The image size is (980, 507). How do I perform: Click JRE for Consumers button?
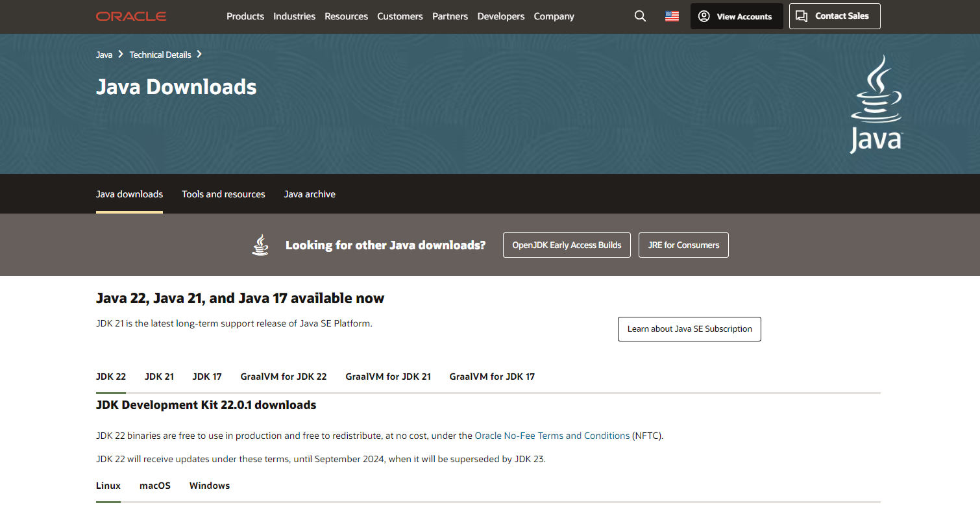683,245
